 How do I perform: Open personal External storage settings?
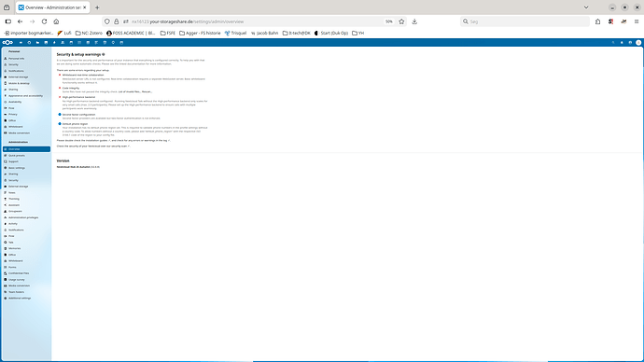tap(26, 77)
